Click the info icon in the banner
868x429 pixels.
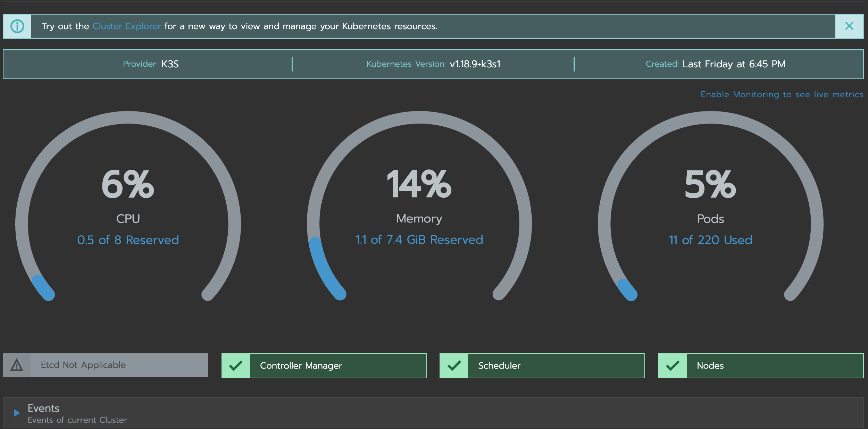coord(17,26)
